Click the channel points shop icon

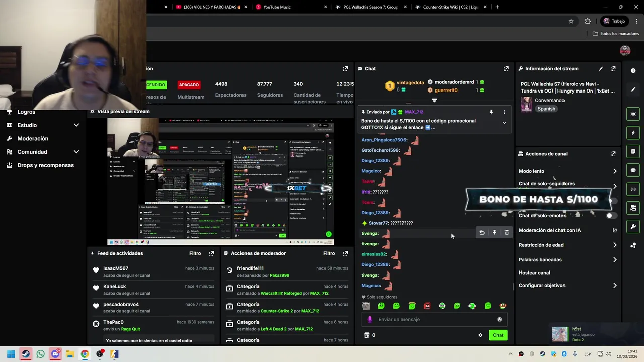(x=367, y=335)
